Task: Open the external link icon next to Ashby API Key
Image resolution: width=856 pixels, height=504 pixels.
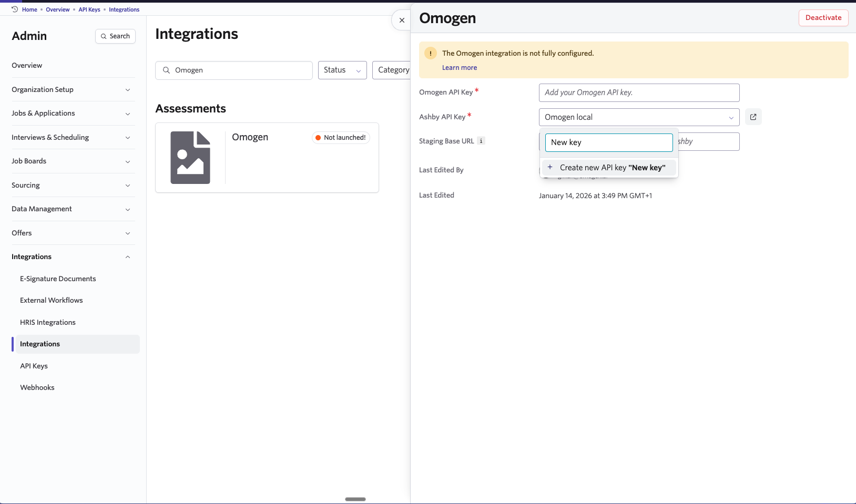Action: click(x=753, y=117)
